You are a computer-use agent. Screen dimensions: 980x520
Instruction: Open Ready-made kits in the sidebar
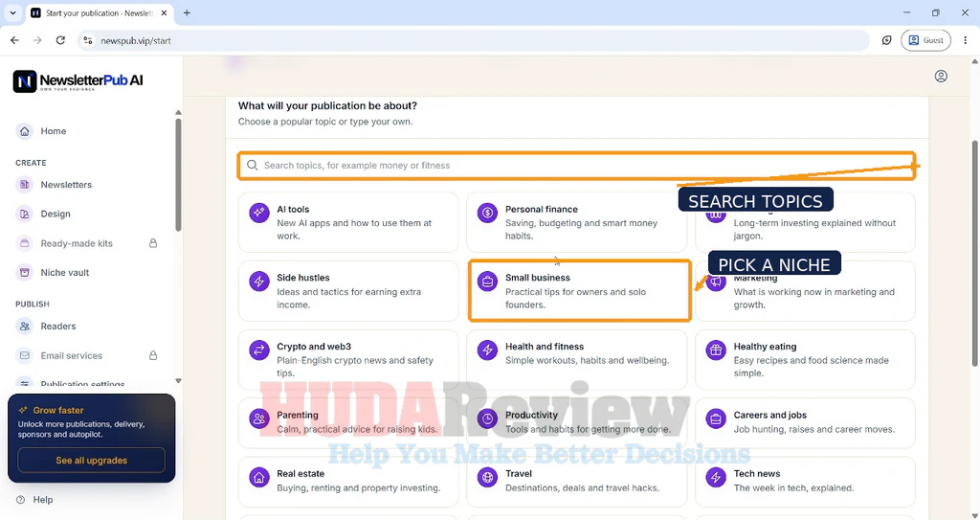pos(77,243)
